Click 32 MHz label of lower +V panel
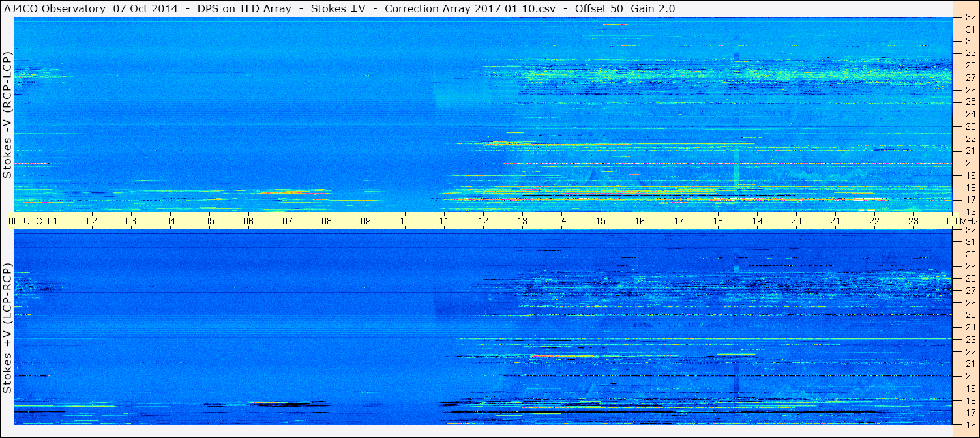 (x=970, y=229)
